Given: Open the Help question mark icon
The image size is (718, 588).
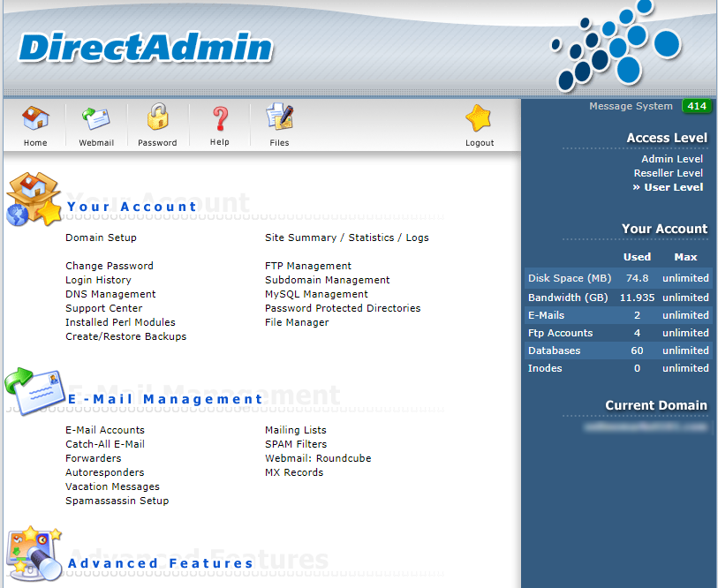Looking at the screenshot, I should click(220, 118).
